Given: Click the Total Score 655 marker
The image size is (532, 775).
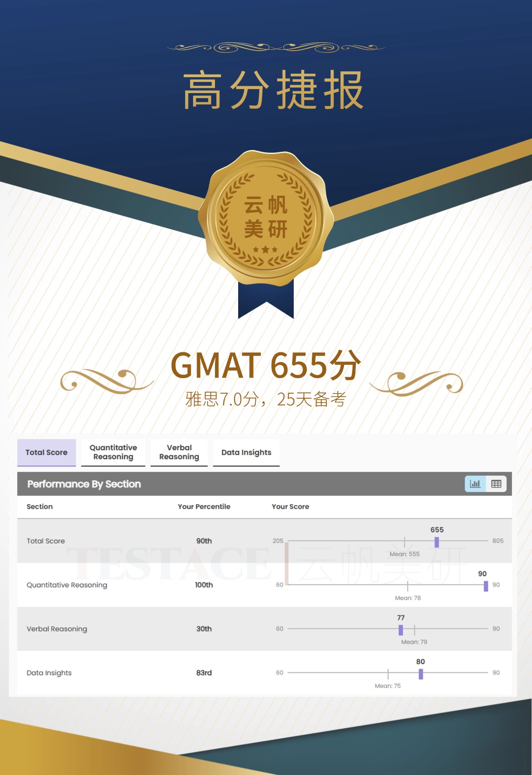Looking at the screenshot, I should click(x=437, y=542).
